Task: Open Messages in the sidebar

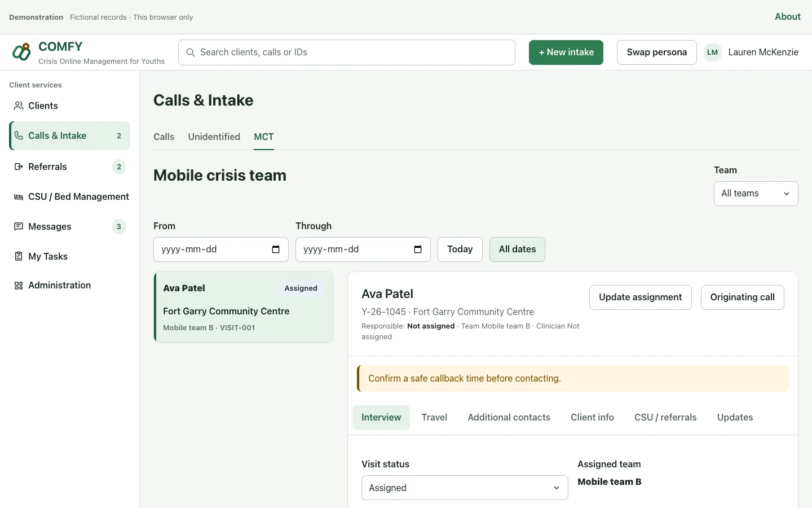Action: coord(69,226)
